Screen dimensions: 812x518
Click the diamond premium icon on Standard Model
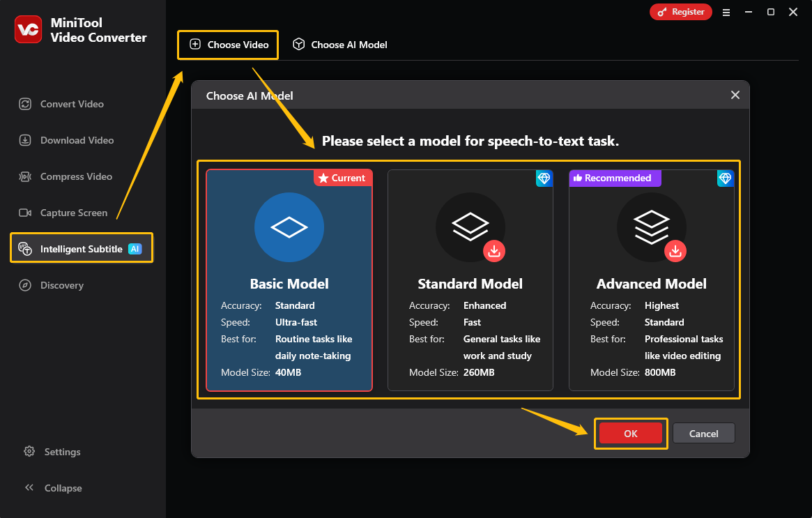[544, 178]
